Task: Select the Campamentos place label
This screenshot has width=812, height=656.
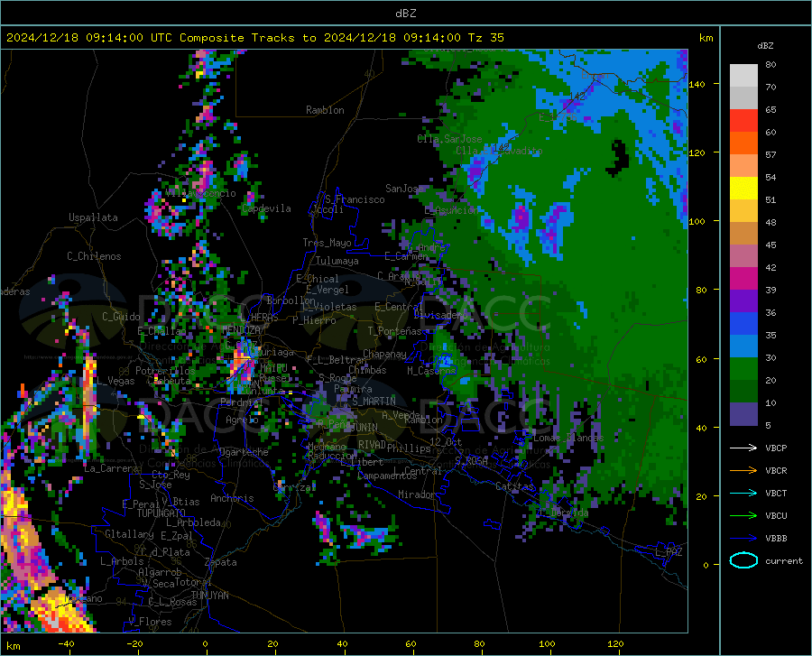Action: coord(387,476)
